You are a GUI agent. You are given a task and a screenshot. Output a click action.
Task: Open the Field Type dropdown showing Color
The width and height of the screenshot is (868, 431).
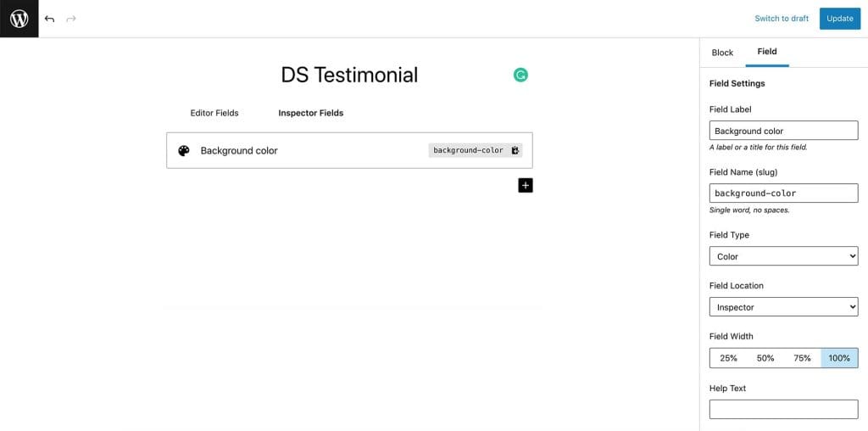[783, 256]
